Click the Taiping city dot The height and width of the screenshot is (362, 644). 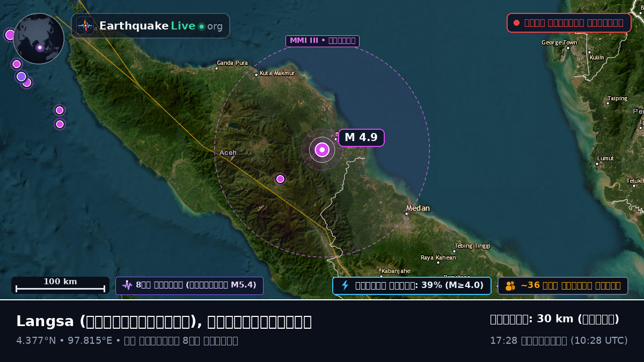[x=608, y=104]
